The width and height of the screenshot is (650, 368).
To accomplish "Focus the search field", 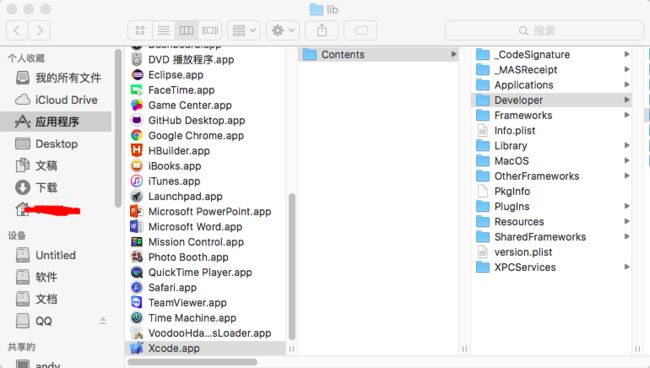I will (x=544, y=30).
